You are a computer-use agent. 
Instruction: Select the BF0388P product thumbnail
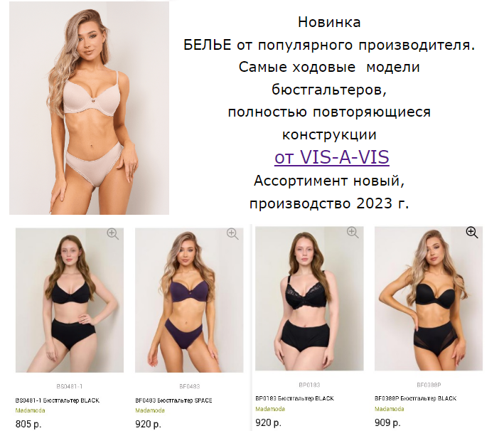(429, 299)
